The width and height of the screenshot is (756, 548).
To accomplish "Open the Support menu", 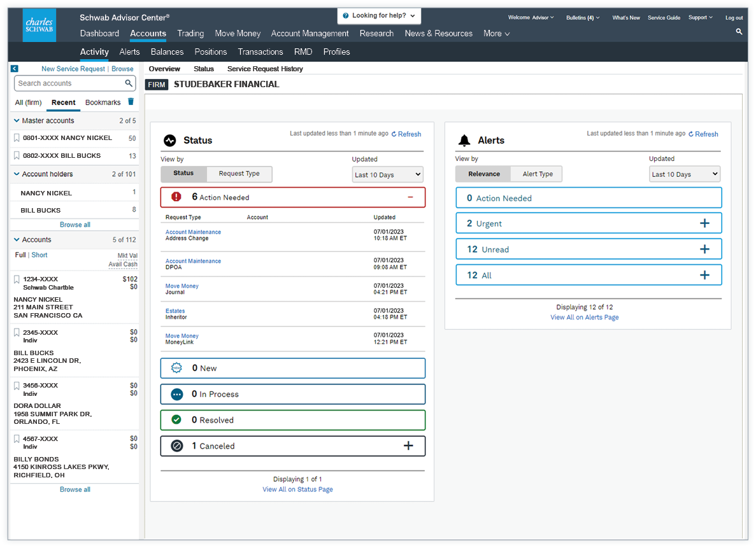I will click(x=700, y=17).
